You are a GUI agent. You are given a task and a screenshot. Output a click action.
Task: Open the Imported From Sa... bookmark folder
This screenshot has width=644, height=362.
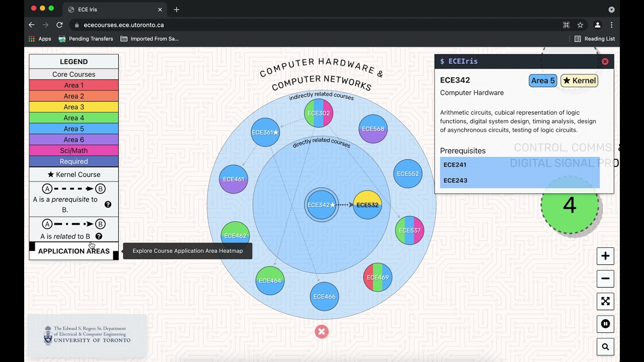149,39
